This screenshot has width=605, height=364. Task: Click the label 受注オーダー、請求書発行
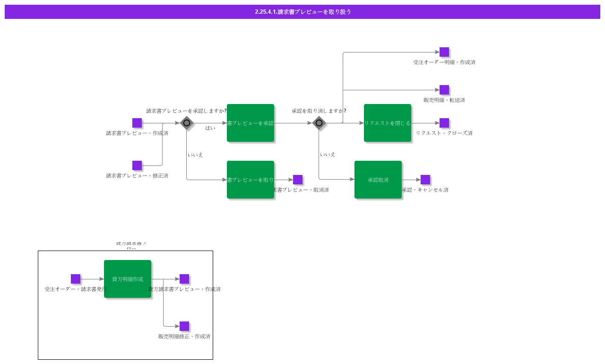[x=76, y=289]
